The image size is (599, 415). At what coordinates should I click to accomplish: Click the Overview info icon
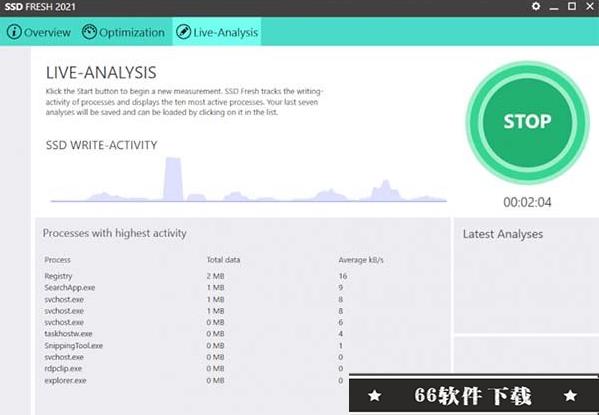(x=14, y=32)
